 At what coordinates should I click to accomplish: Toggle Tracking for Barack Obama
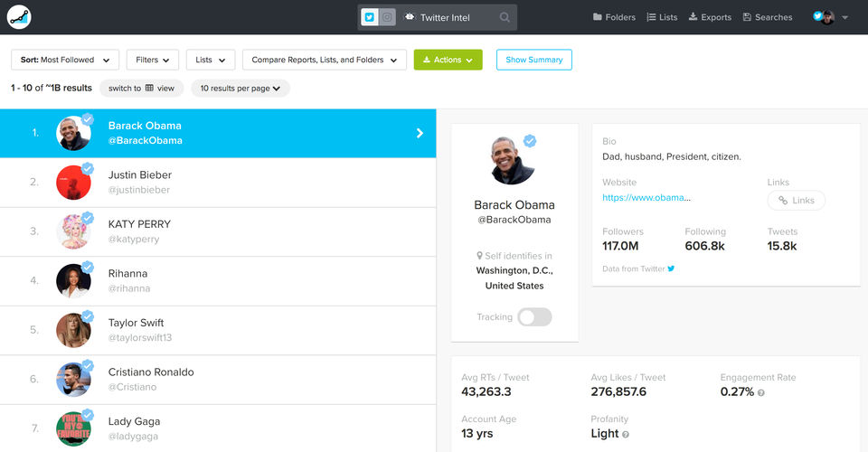534,317
